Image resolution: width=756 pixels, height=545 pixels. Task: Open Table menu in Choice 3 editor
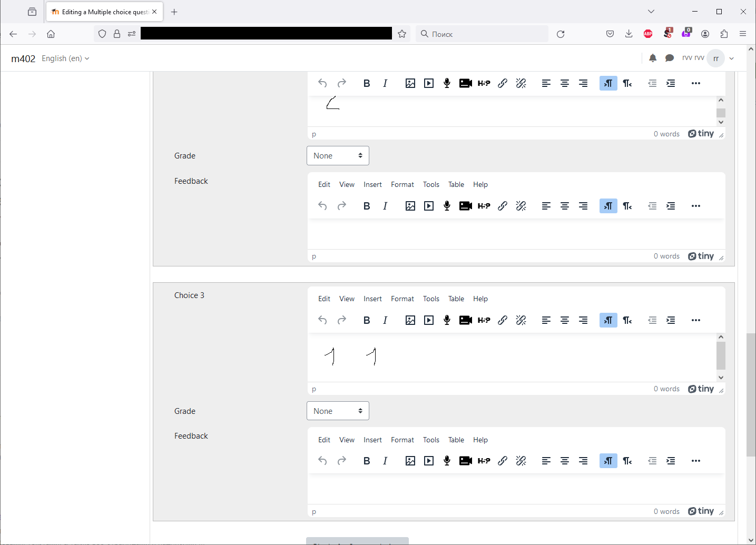[x=456, y=299]
